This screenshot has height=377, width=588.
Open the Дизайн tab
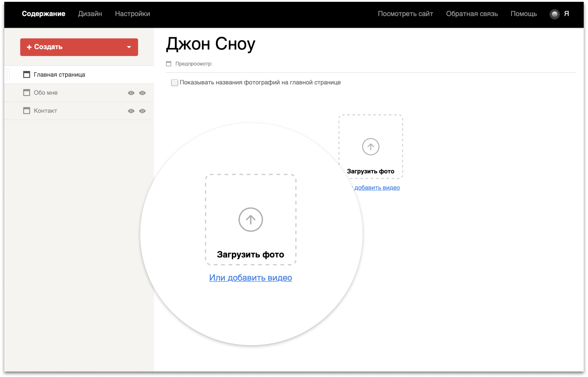[x=90, y=14]
